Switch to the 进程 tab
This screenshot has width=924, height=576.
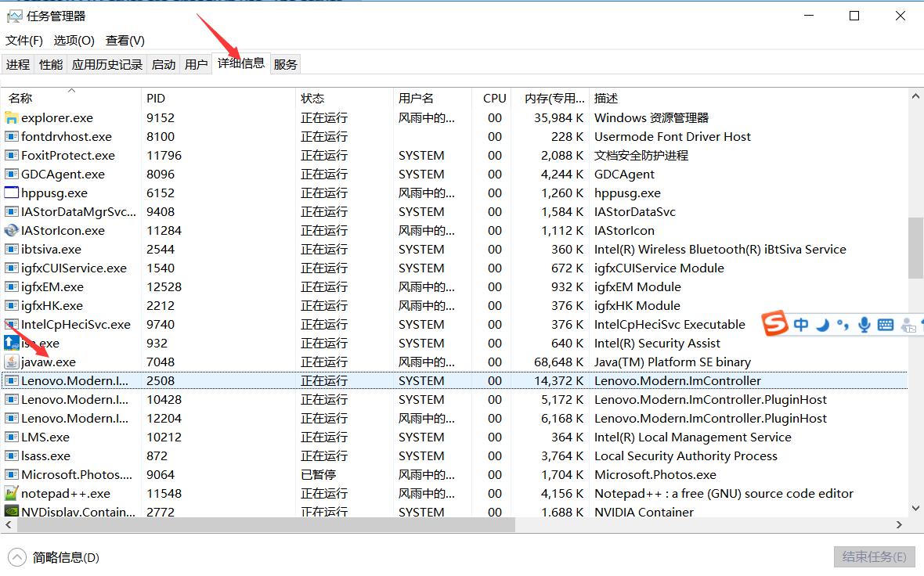click(x=18, y=64)
